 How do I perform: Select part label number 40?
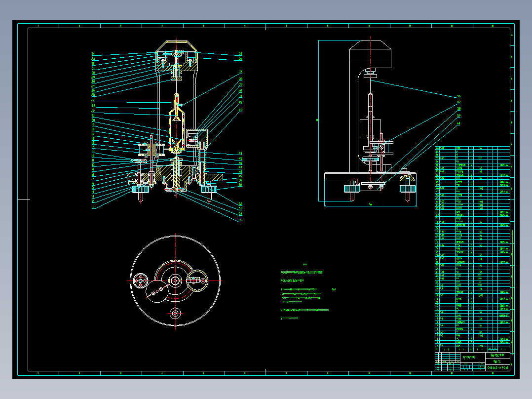pos(240,91)
